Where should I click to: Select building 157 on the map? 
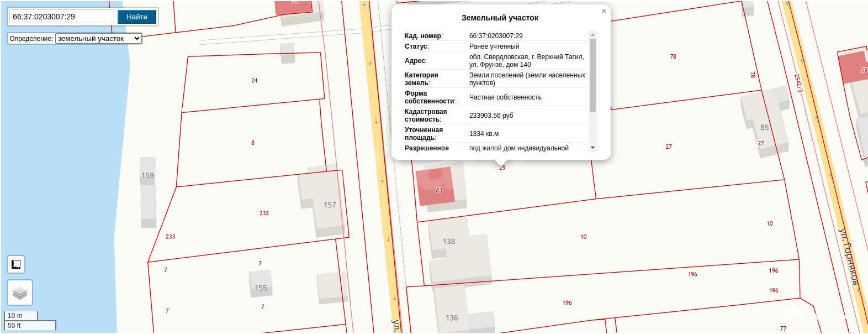click(x=329, y=205)
